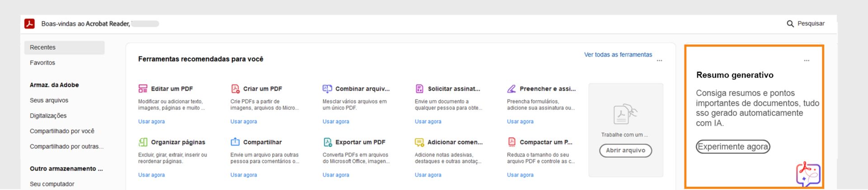The image size is (868, 190).
Task: Click the Armaz. da Adobe header
Action: [54, 85]
